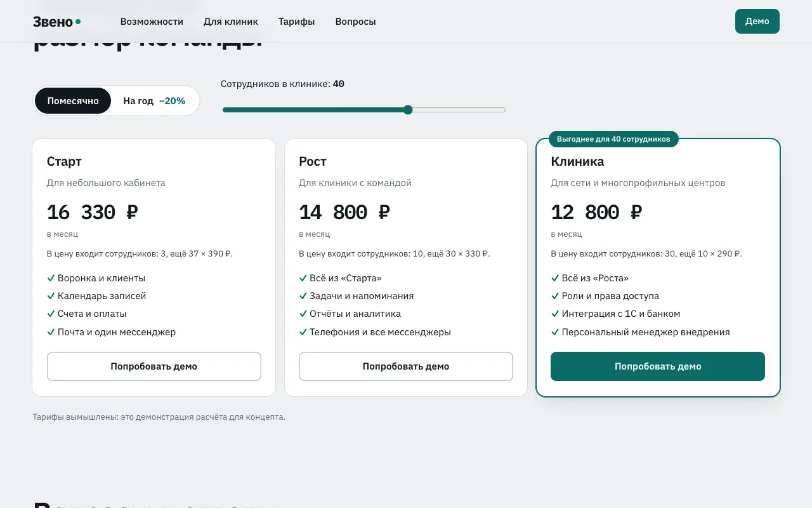The image size is (812, 508).
Task: Click the Тарифы вымышлены disclaimer note
Action: pos(159,417)
